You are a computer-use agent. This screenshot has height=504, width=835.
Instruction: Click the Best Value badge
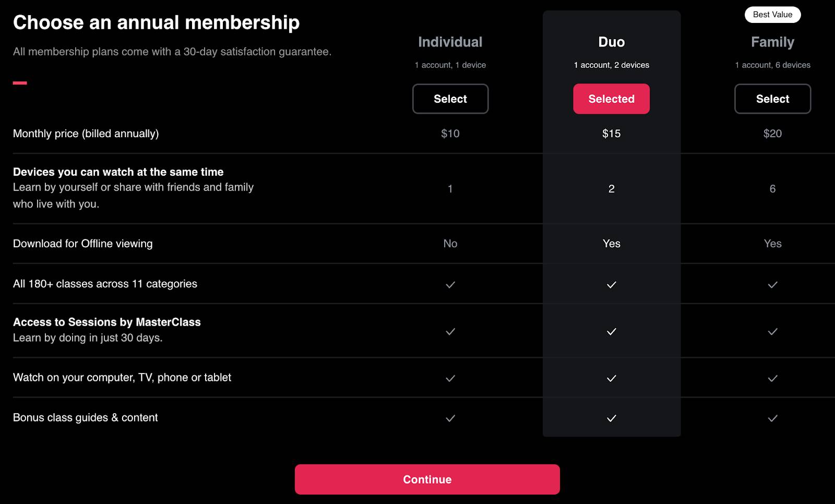pos(772,15)
